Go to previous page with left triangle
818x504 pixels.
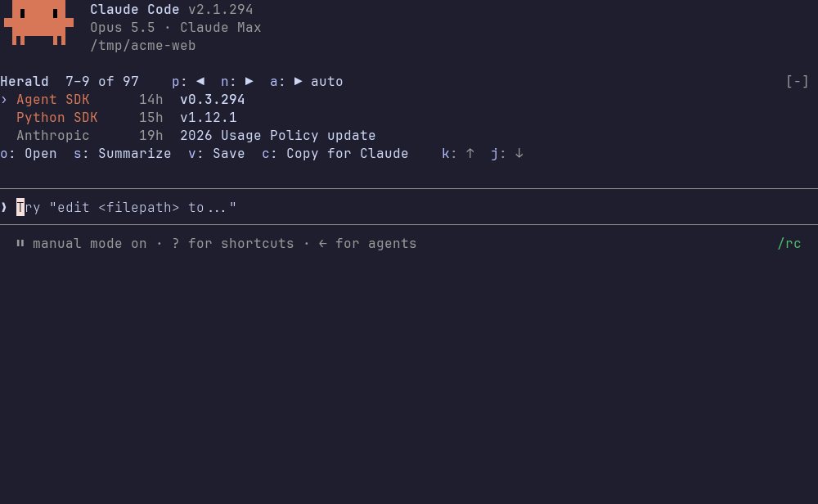[200, 81]
